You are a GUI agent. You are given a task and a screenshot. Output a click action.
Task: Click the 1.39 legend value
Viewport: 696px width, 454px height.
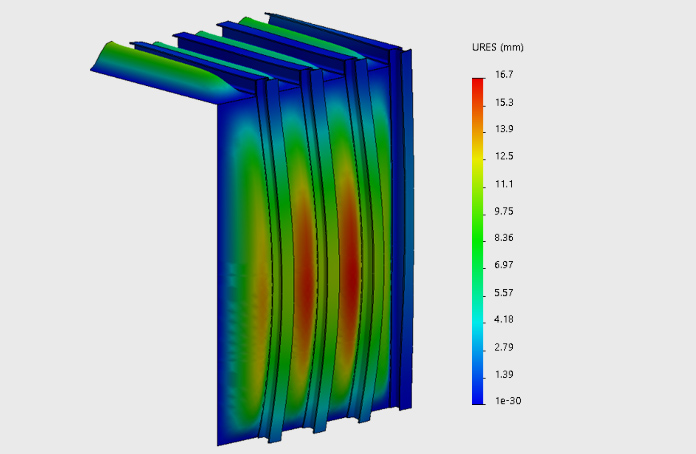pyautogui.click(x=504, y=375)
